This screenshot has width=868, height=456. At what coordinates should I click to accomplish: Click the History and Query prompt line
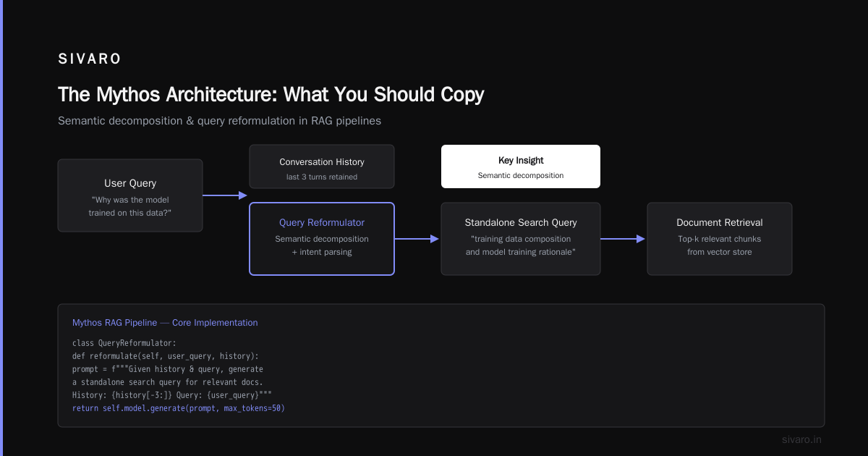click(x=172, y=395)
